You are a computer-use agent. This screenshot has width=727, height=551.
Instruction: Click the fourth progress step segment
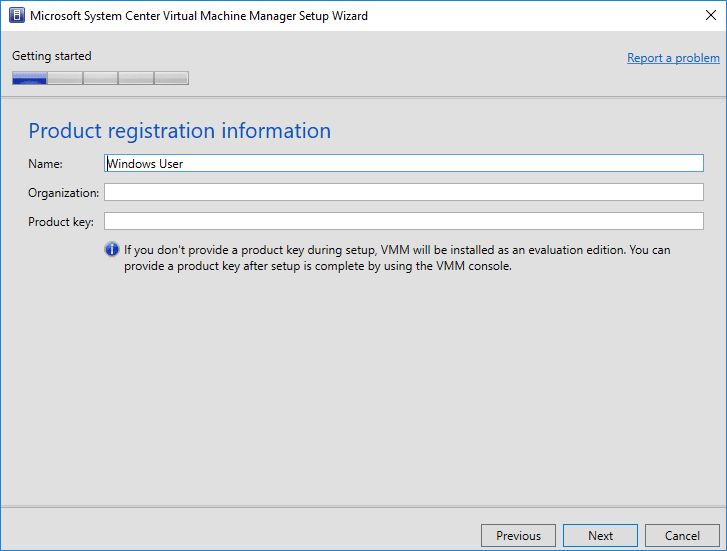click(136, 78)
